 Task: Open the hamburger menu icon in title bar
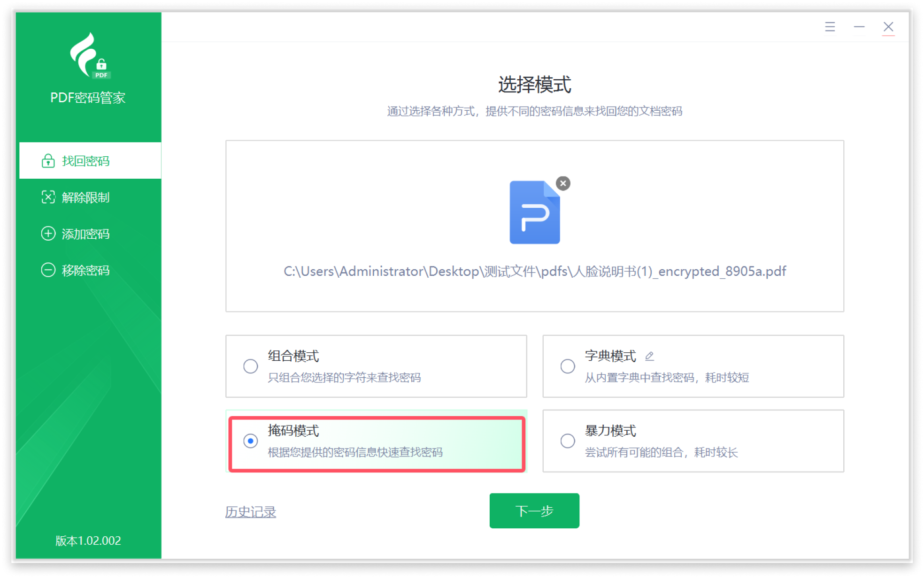click(830, 27)
